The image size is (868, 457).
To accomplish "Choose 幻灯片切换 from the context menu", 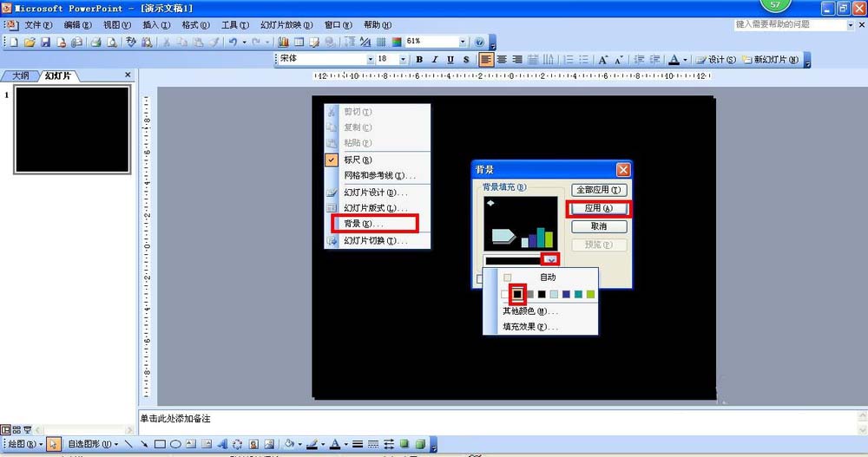I will (377, 241).
